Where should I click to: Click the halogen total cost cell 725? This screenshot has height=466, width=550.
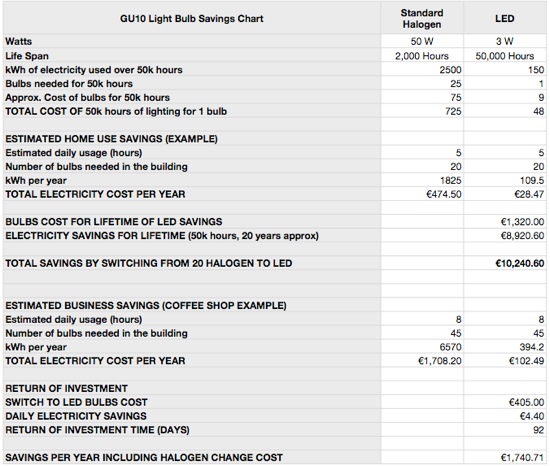pyautogui.click(x=422, y=111)
